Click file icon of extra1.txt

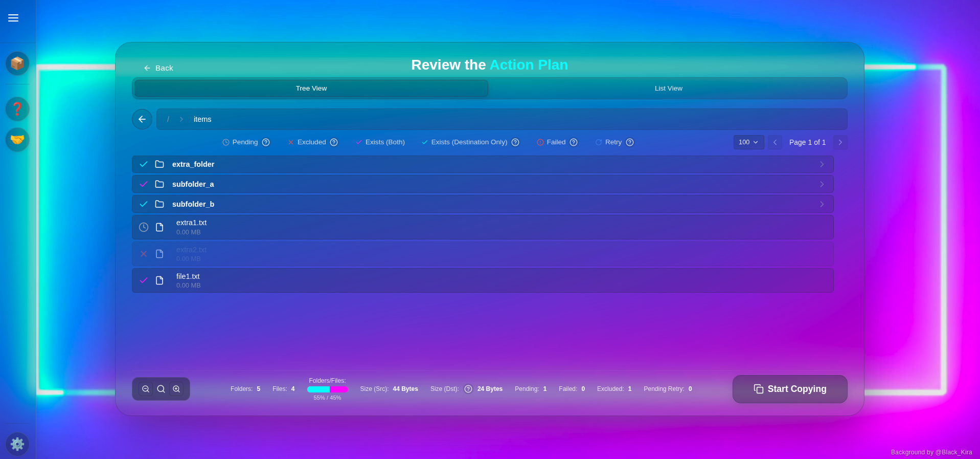pos(159,227)
